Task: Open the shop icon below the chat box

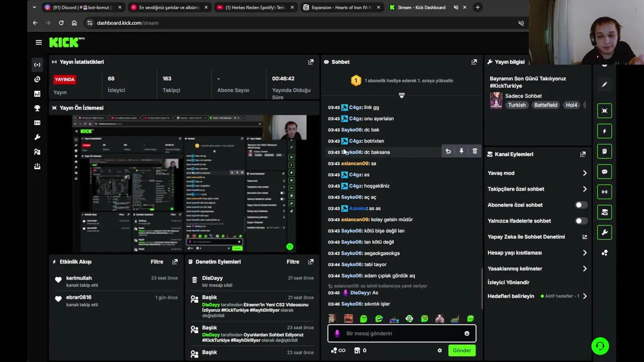Action: point(357,350)
